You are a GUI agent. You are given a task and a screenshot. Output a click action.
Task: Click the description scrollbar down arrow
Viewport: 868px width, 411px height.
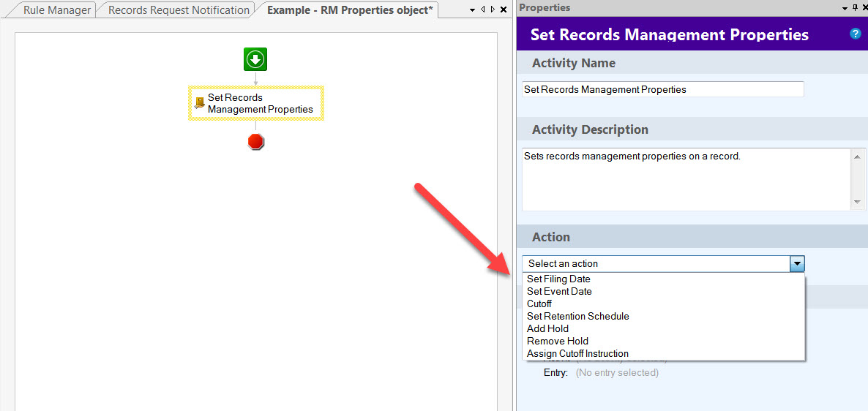coord(858,203)
